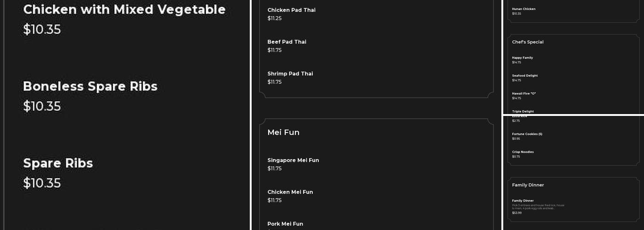The width and height of the screenshot is (644, 230).
Task: Click the Hunan Chicken dish
Action: tap(523, 9)
